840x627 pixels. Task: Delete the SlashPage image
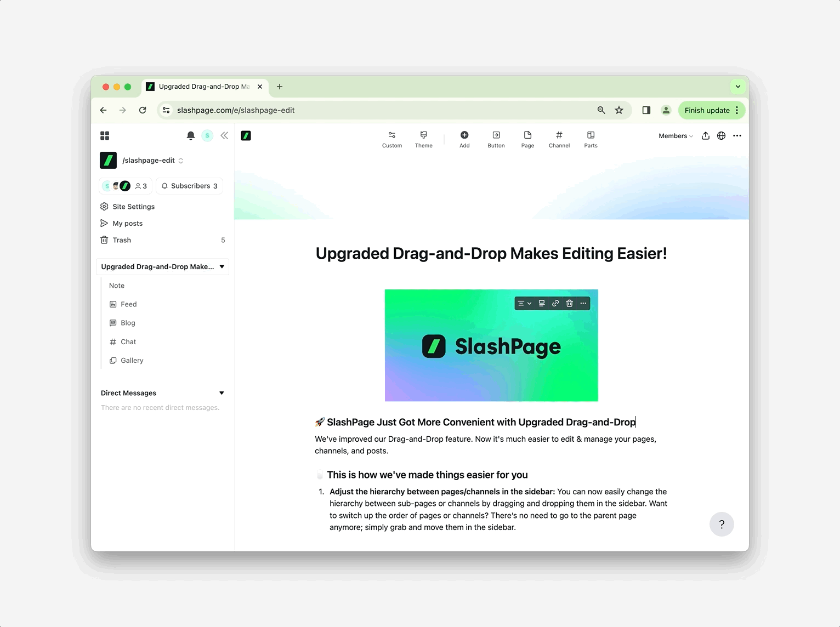569,303
